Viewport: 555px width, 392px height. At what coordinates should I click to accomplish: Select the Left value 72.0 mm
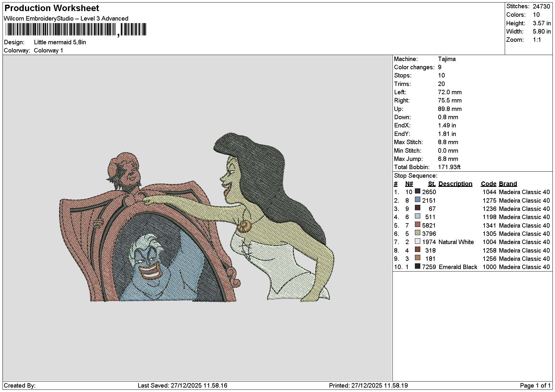pyautogui.click(x=450, y=92)
